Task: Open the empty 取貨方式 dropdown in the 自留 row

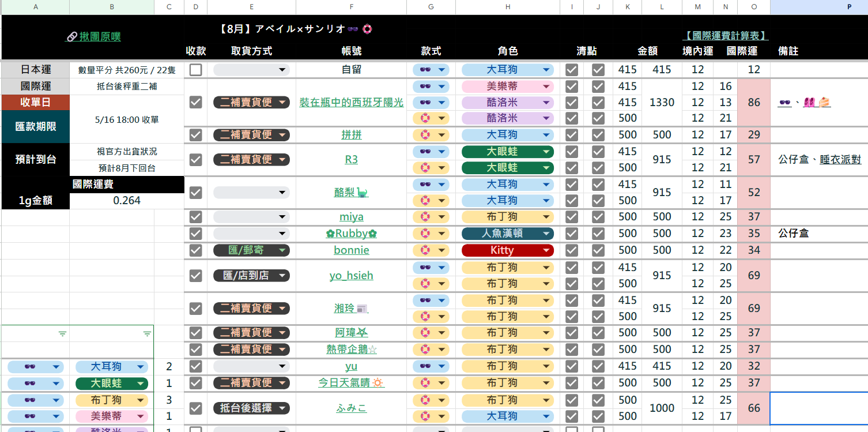Action: click(251, 70)
